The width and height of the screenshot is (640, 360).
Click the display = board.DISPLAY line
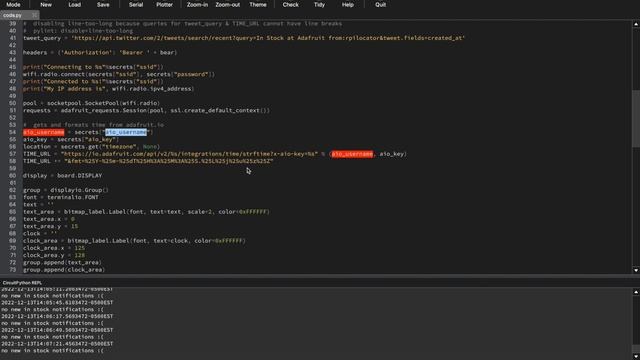click(x=62, y=176)
